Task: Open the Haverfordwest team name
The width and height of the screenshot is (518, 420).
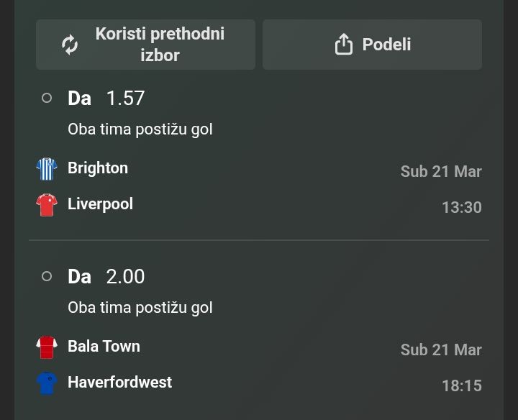Action: click(x=119, y=383)
